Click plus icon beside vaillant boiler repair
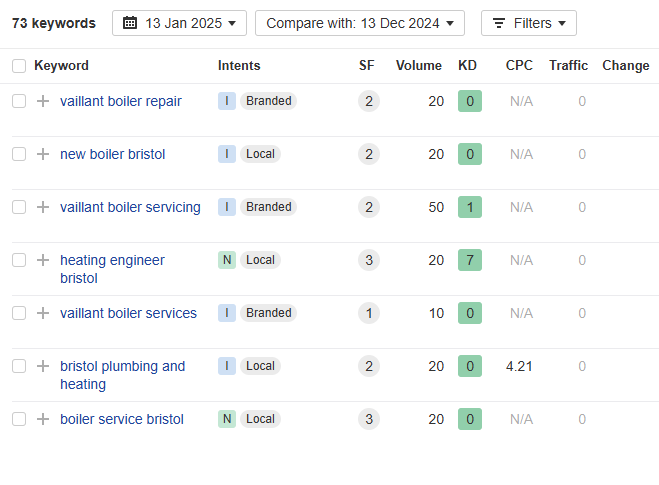659x485 pixels. 43,101
